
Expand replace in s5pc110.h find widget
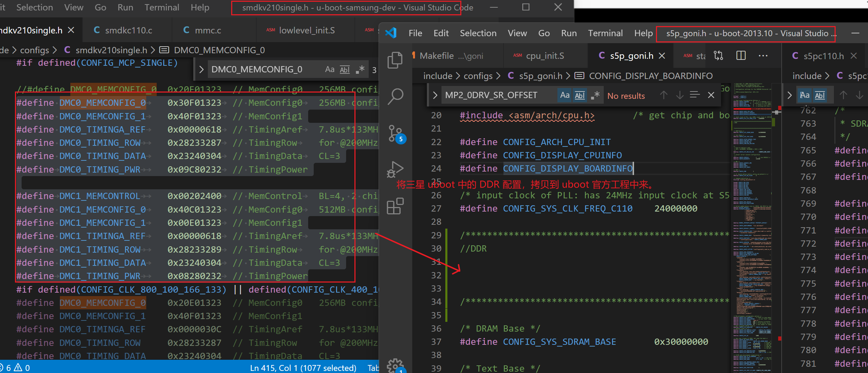[x=789, y=95]
